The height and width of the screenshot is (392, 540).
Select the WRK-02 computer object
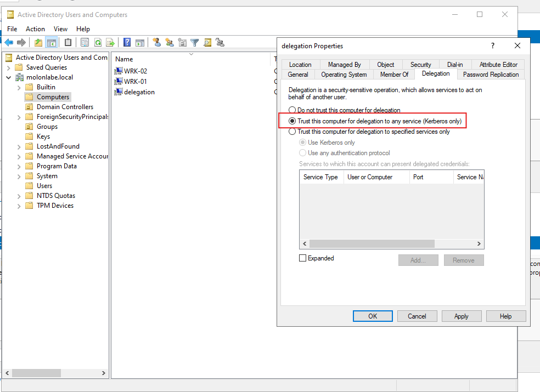(135, 71)
